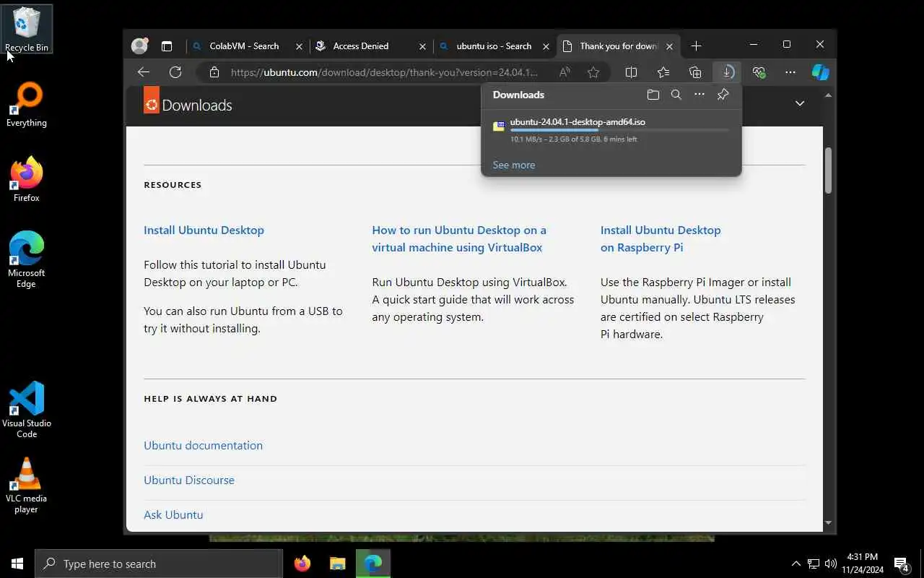Open How to run Ubuntu on VirtualBox link
This screenshot has height=578, width=924.
coord(459,238)
